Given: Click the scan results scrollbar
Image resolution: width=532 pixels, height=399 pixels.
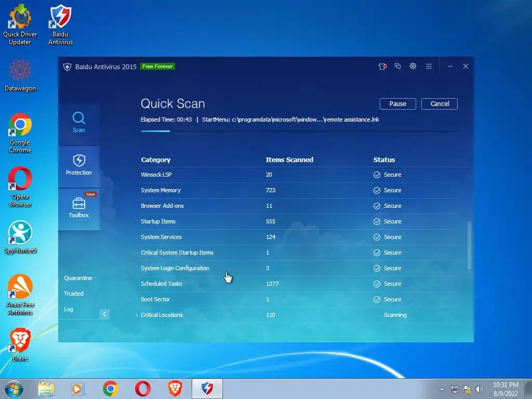Looking at the screenshot, I should (x=470, y=245).
